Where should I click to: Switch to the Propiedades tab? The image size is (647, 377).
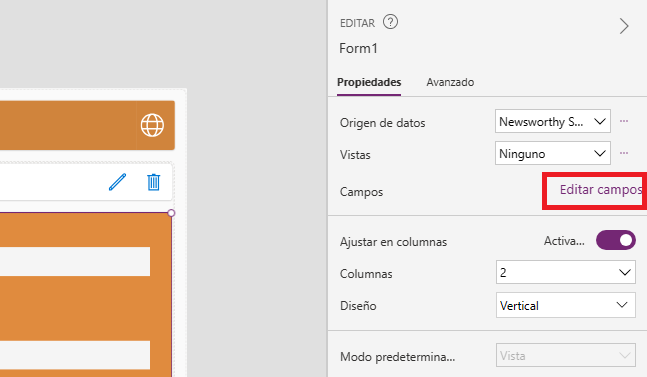pyautogui.click(x=369, y=82)
